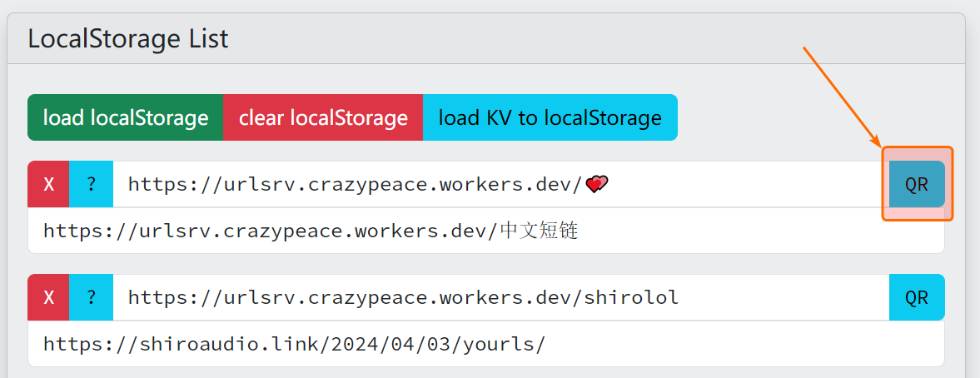The image size is (980, 378).
Task: Delete the shirolol entry with its X button
Action: point(48,297)
